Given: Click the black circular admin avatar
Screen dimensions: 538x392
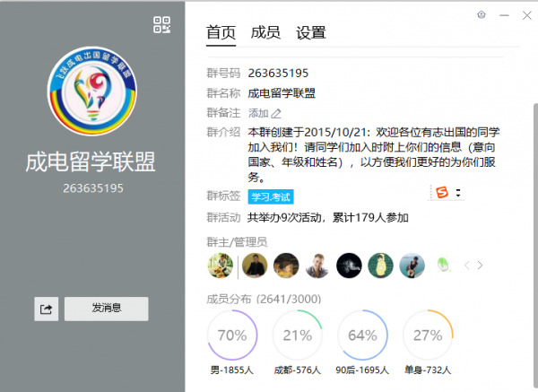Looking at the screenshot, I should [x=349, y=265].
